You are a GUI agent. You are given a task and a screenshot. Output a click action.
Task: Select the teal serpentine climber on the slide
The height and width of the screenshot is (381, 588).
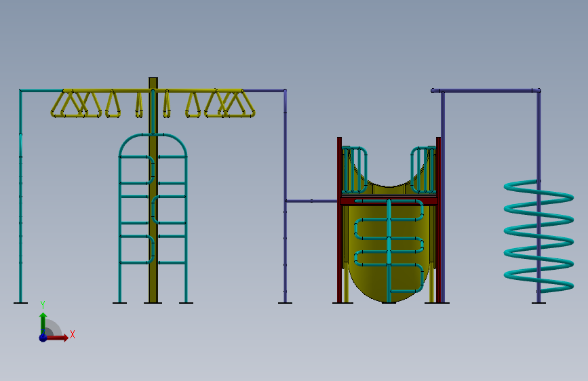389,247
